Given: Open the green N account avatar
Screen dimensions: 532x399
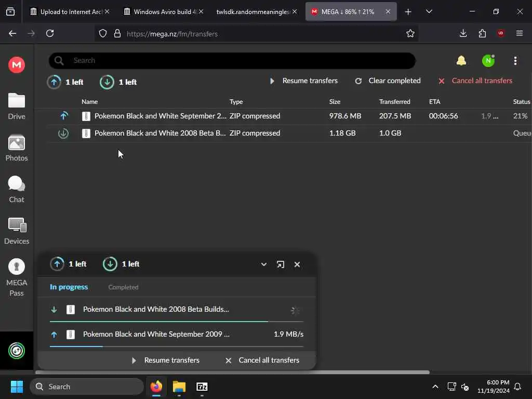Looking at the screenshot, I should coord(488,61).
